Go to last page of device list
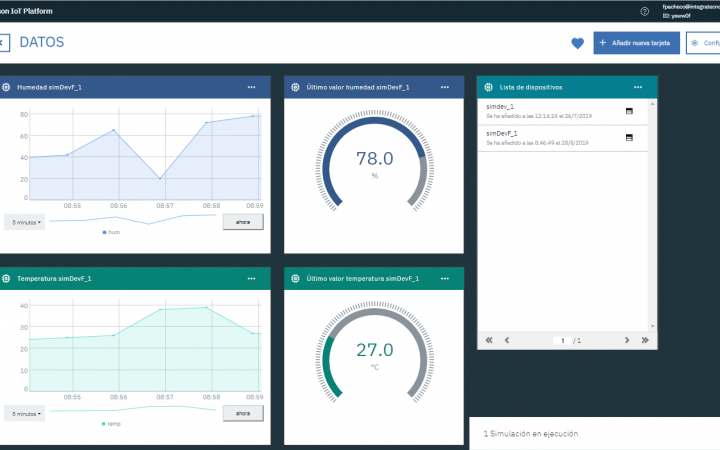720x450 pixels. [x=645, y=340]
